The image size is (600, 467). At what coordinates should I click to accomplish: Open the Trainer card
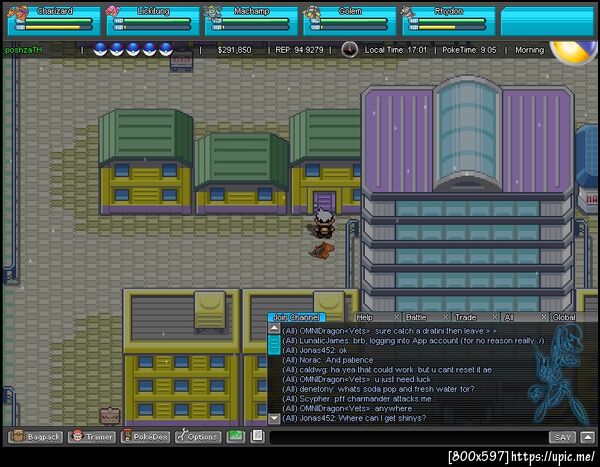[x=92, y=436]
